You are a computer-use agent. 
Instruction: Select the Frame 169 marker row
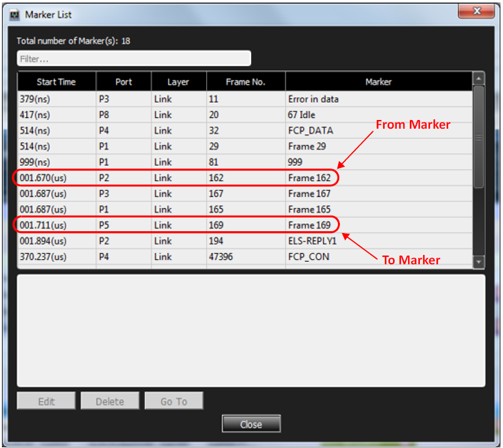coord(245,225)
